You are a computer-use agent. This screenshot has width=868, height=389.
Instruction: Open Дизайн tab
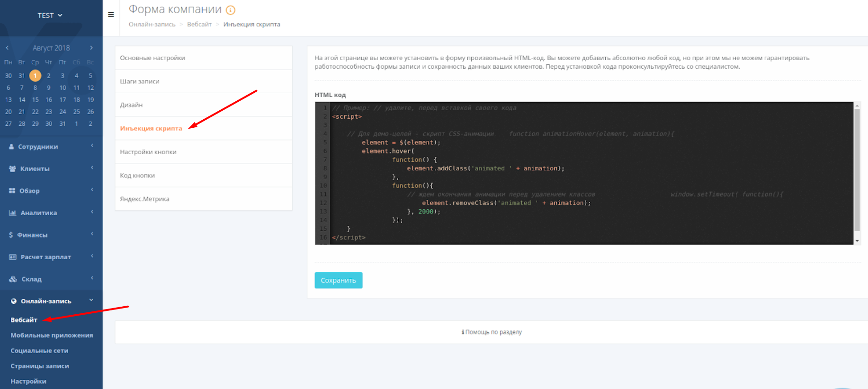tap(204, 105)
